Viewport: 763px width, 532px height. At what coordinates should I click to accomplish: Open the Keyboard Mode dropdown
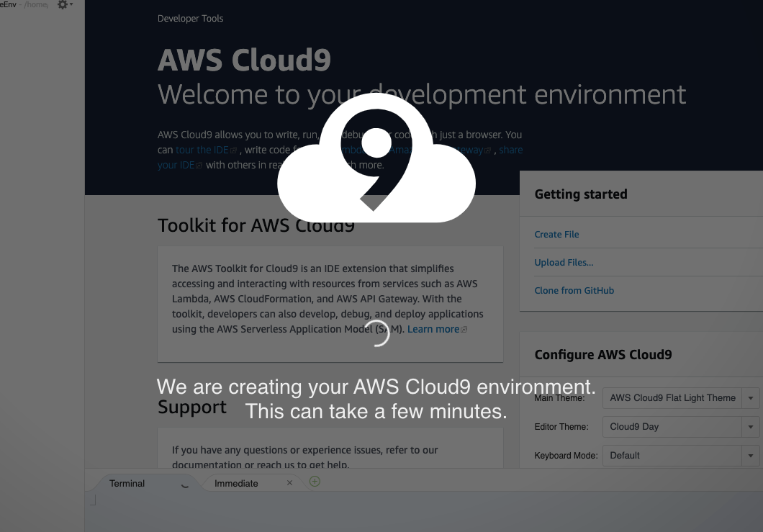681,455
